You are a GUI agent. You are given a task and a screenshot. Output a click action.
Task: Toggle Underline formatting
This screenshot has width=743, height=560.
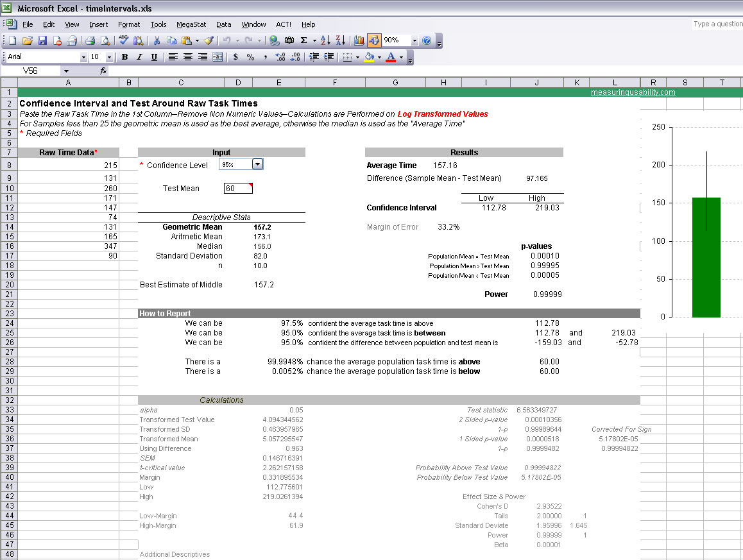pos(154,57)
